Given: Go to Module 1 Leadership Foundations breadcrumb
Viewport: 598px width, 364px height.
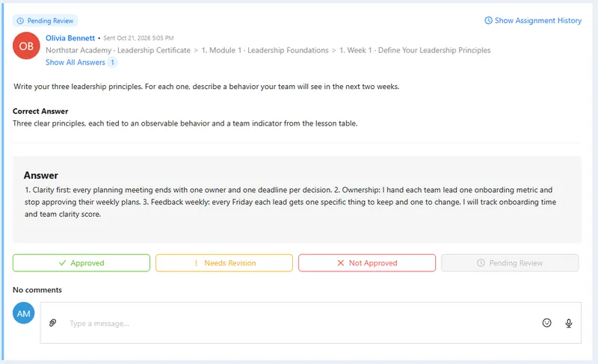Looking at the screenshot, I should coord(265,50).
